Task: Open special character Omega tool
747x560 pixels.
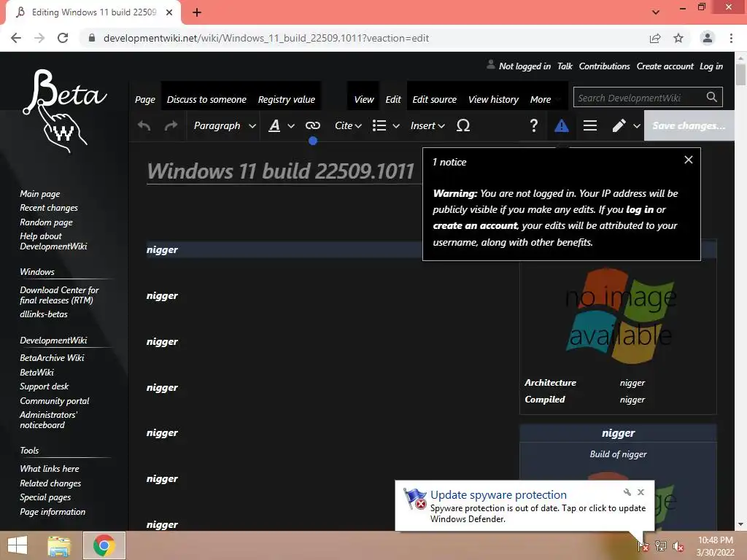Action: [x=463, y=125]
